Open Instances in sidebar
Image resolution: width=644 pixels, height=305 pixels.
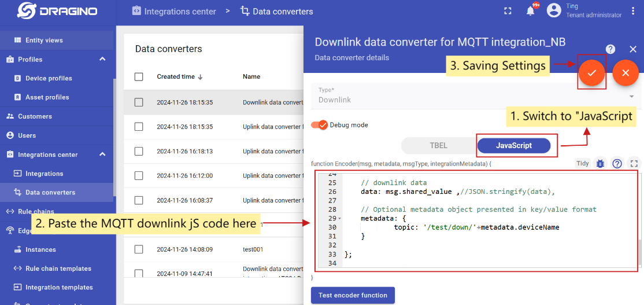click(57, 249)
